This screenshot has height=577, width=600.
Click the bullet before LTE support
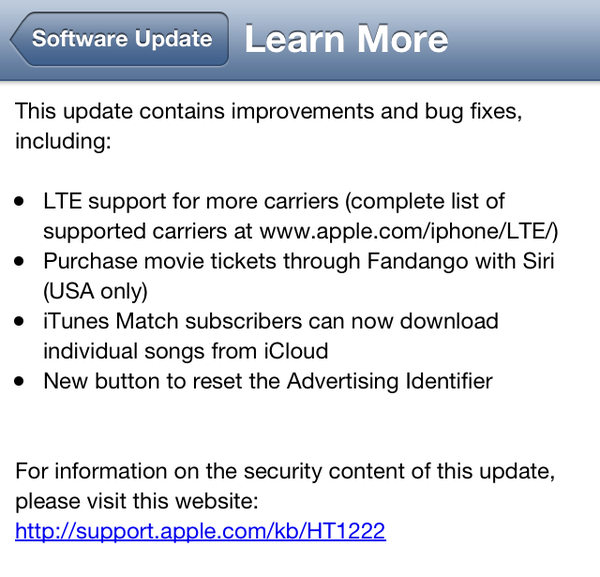(x=20, y=202)
